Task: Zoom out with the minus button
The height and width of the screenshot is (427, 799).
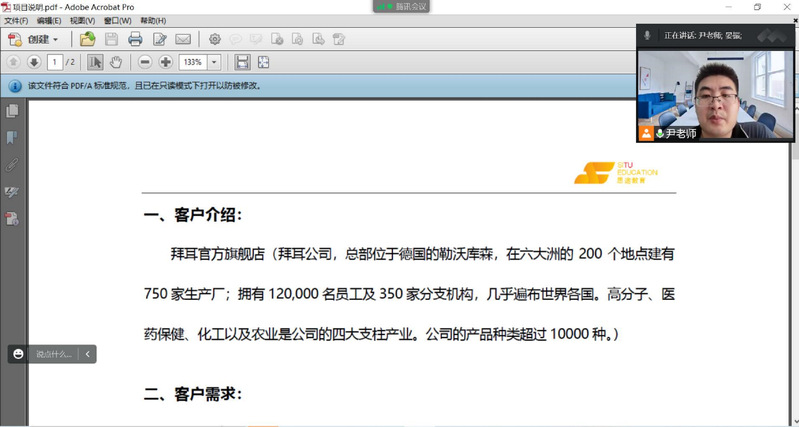Action: 145,62
